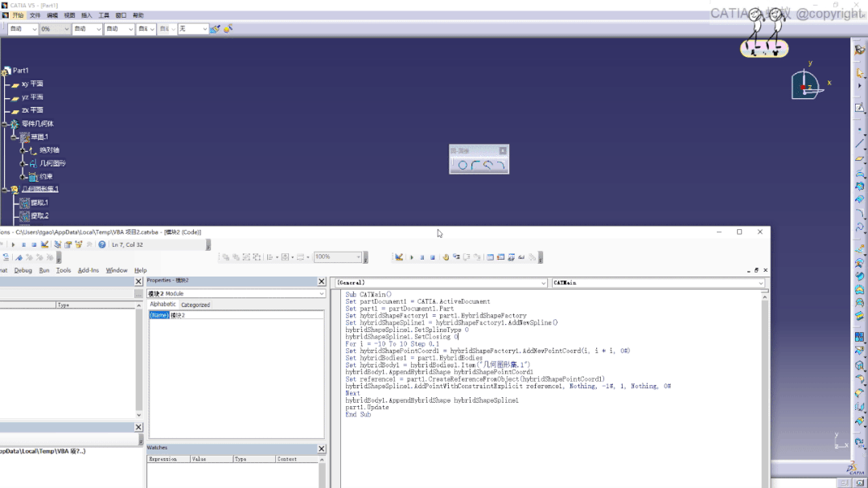Collapse the 几何图形集.1 tree node
Screen dimensions: 868x488
click(x=5, y=189)
